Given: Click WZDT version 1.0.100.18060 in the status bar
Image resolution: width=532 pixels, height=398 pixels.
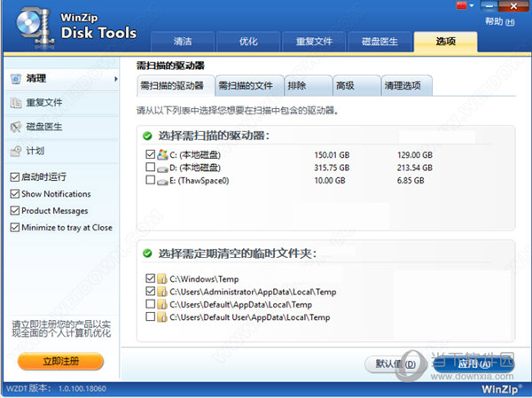Looking at the screenshot, I should [57, 388].
